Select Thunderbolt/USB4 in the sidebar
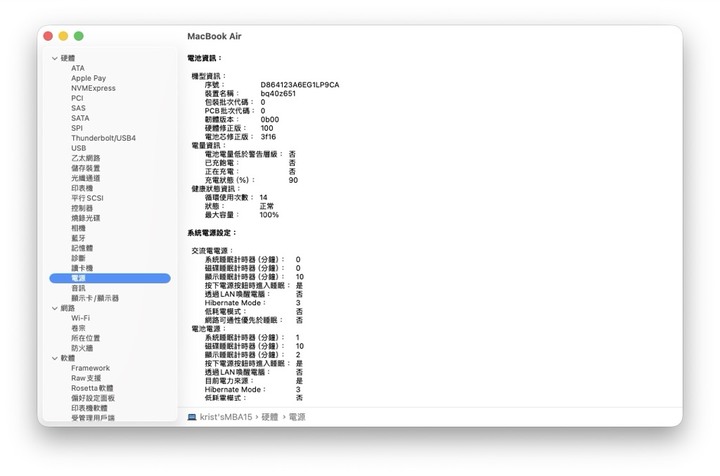This screenshot has height=476, width=720. tap(103, 138)
